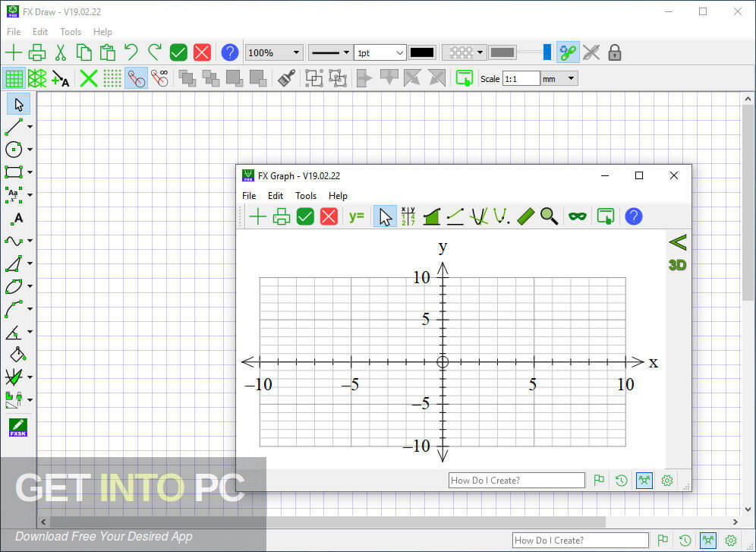Click the magnifying glass Zoom icon in FX Graph
Screen dimensions: 756x552
click(549, 216)
